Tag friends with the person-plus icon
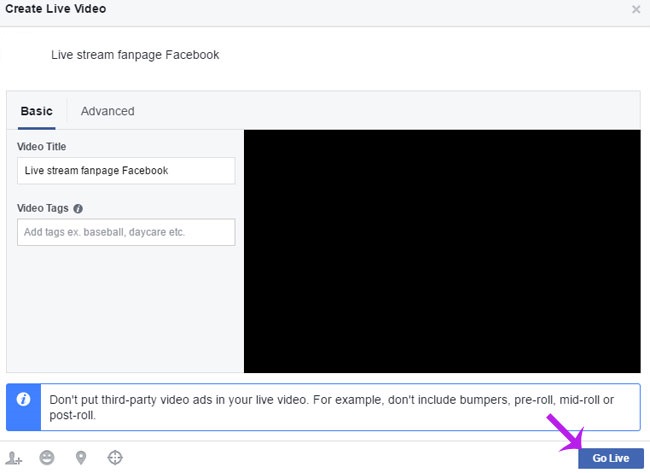The height and width of the screenshot is (473, 650). point(14,458)
